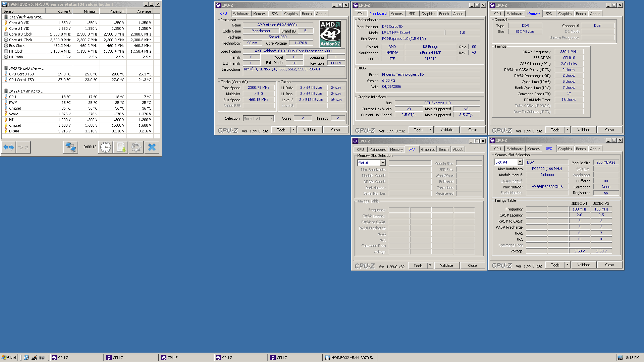This screenshot has height=362, width=644.
Task: Click the log sheet icon with green plus
Action: (121, 147)
